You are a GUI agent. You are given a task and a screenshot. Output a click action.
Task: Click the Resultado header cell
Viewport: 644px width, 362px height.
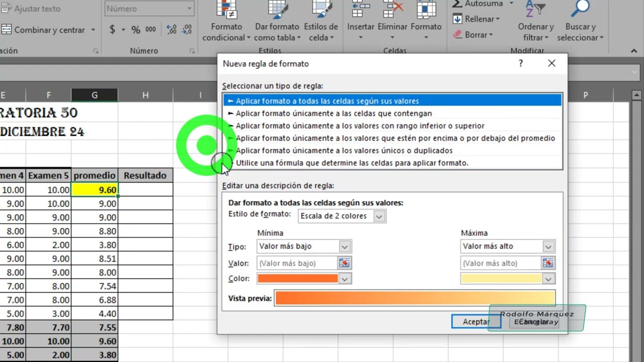click(145, 175)
